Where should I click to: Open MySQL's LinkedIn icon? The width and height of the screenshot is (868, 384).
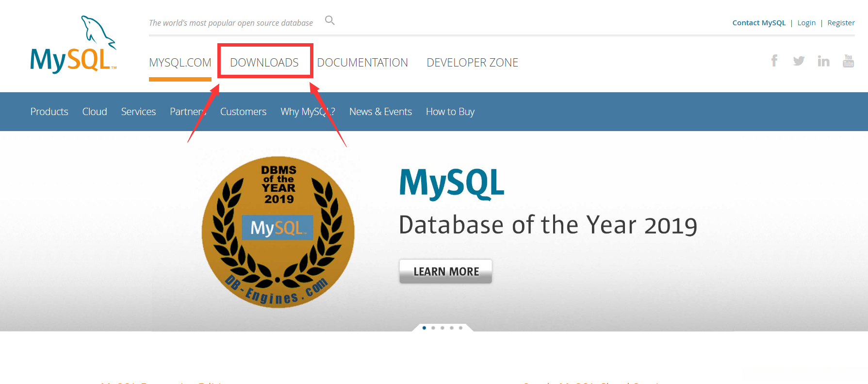coord(823,61)
